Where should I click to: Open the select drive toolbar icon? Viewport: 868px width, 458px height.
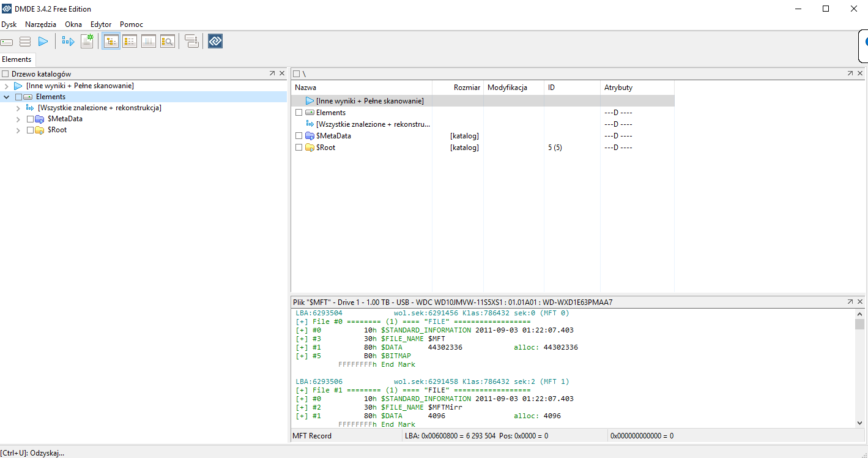pos(7,42)
